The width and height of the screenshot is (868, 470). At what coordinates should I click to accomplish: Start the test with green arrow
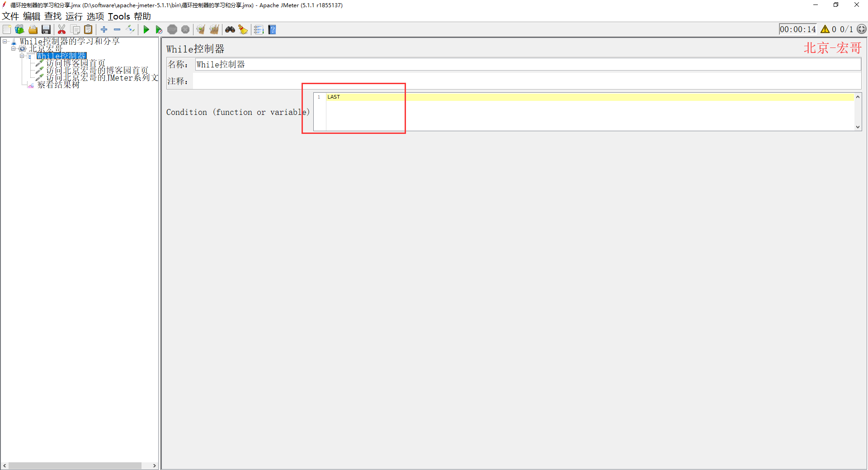coord(146,29)
